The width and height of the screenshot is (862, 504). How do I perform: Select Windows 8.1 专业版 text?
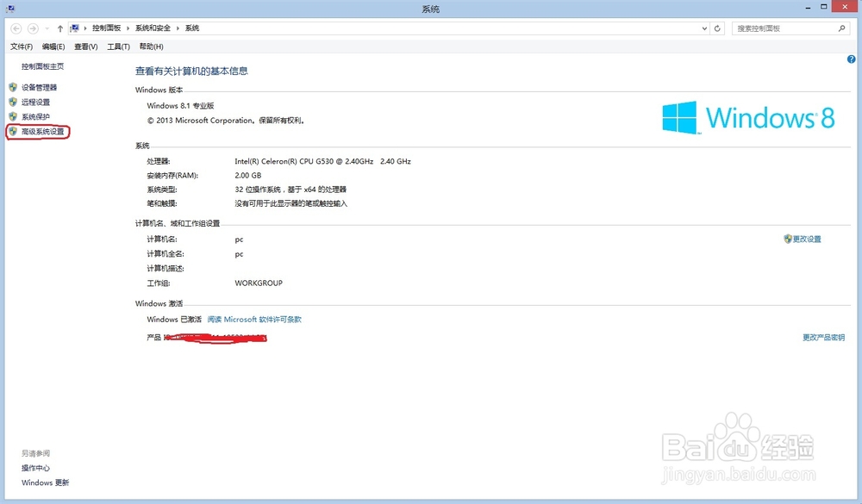click(180, 105)
